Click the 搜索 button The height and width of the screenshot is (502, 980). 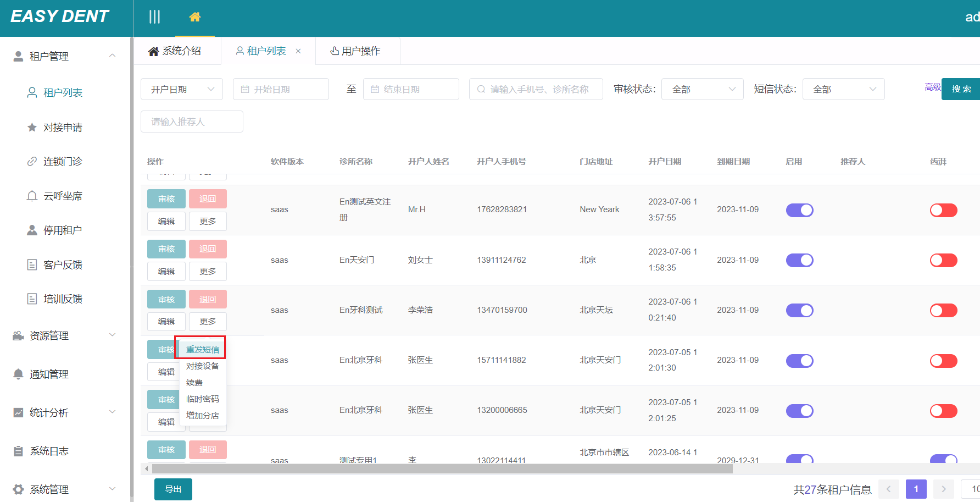[x=961, y=89]
